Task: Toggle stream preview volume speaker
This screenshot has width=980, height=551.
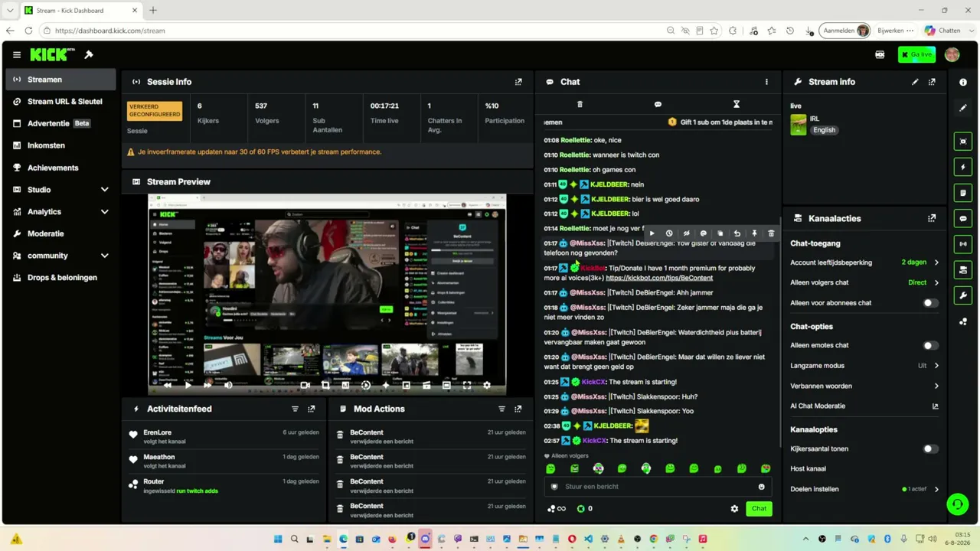Action: [228, 386]
